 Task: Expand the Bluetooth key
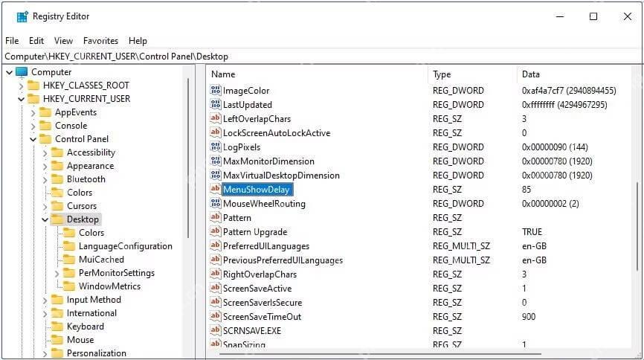click(45, 179)
